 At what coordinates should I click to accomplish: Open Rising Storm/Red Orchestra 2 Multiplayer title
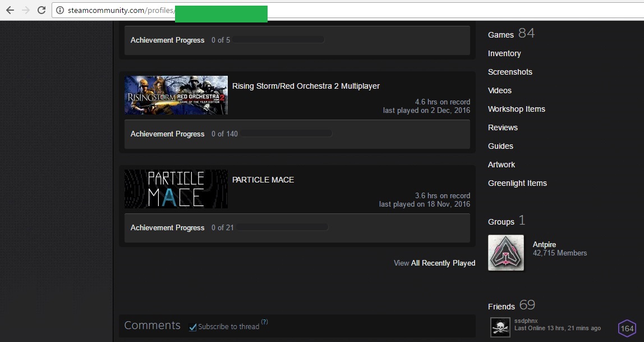pos(306,86)
